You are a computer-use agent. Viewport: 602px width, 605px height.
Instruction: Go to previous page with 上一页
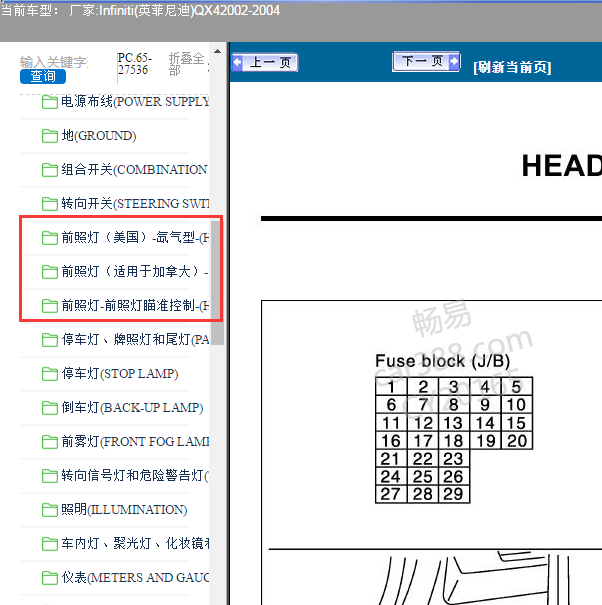tap(265, 63)
